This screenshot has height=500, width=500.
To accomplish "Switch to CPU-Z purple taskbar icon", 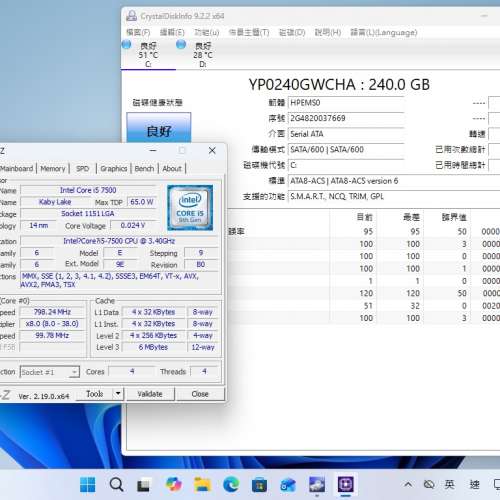I will click(345, 484).
